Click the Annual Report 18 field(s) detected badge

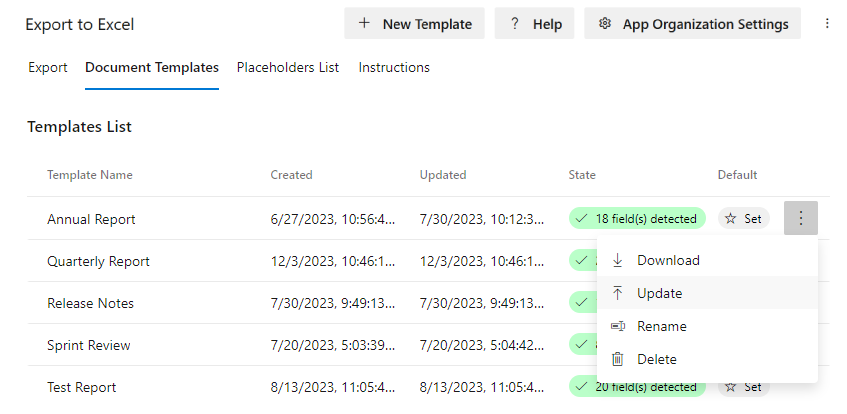tap(637, 218)
